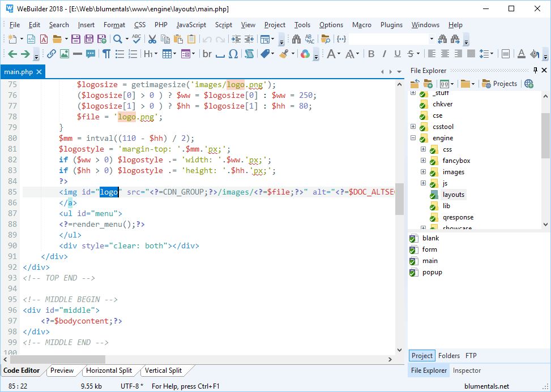551x392 pixels.
Task: Open the PHP menu
Action: coord(161,25)
